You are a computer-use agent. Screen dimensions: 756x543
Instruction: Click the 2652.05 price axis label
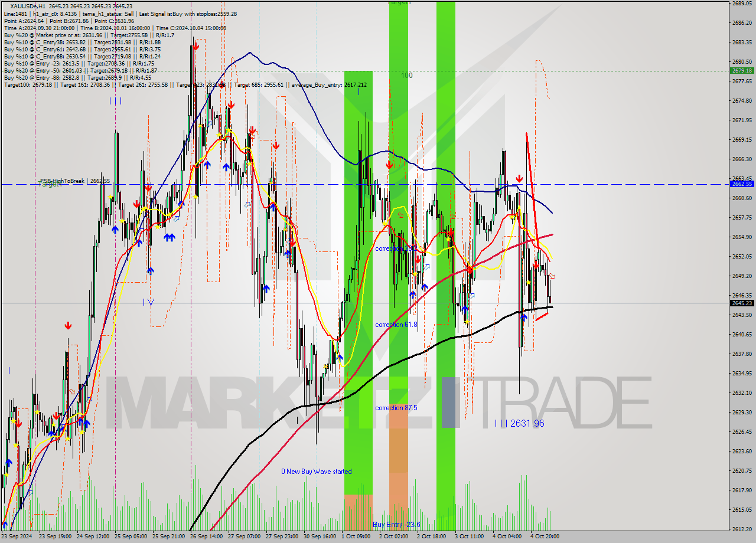(742, 257)
